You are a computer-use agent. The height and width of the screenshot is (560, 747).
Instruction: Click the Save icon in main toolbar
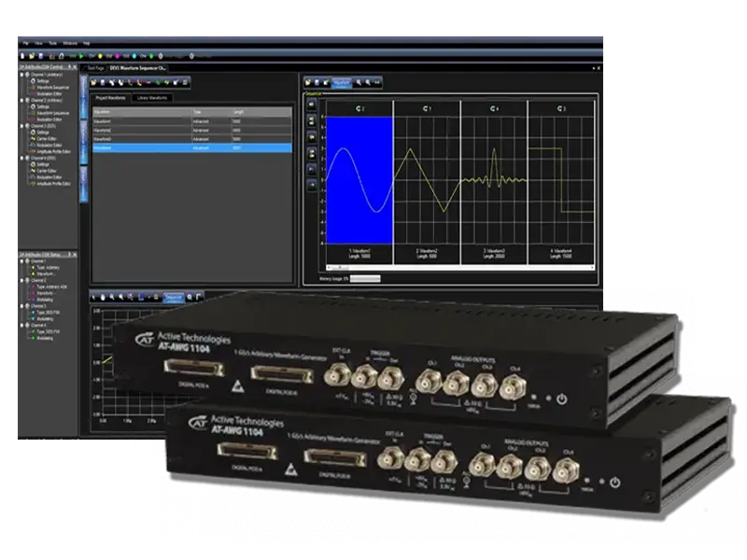pyautogui.click(x=41, y=56)
